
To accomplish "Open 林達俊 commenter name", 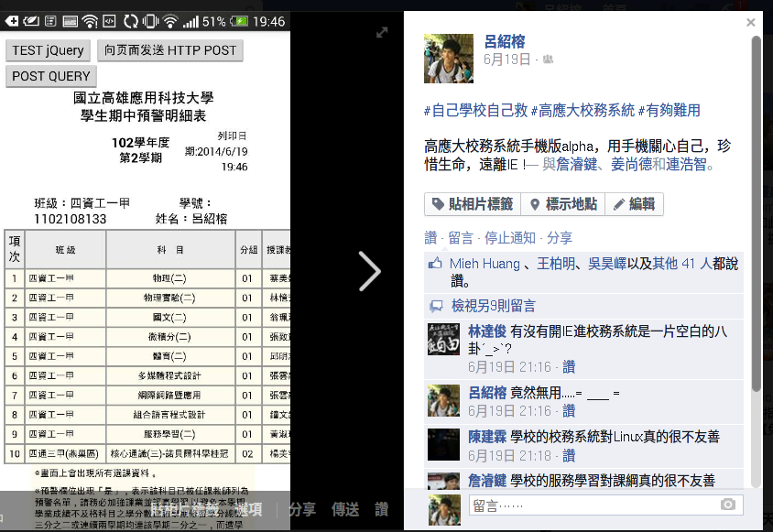I will pos(487,331).
